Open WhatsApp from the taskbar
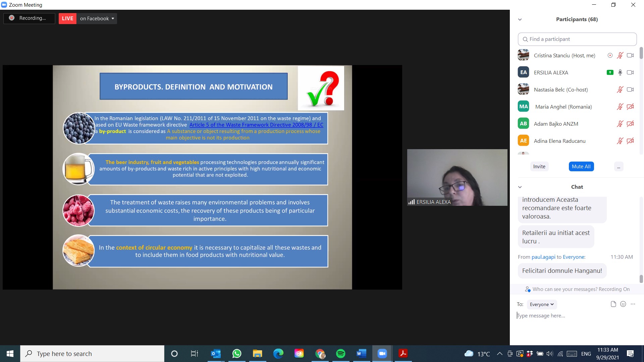Screen dimensions: 644x362 click(x=237, y=354)
